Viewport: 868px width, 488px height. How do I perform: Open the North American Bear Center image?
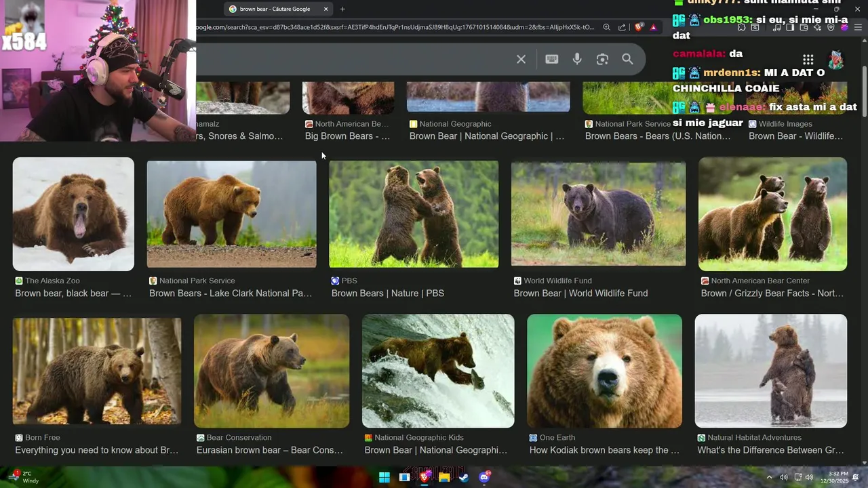[x=772, y=214]
